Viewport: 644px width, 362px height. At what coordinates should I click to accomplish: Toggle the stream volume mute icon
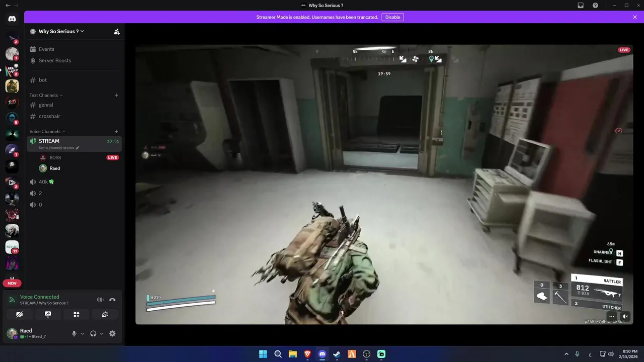click(x=625, y=317)
